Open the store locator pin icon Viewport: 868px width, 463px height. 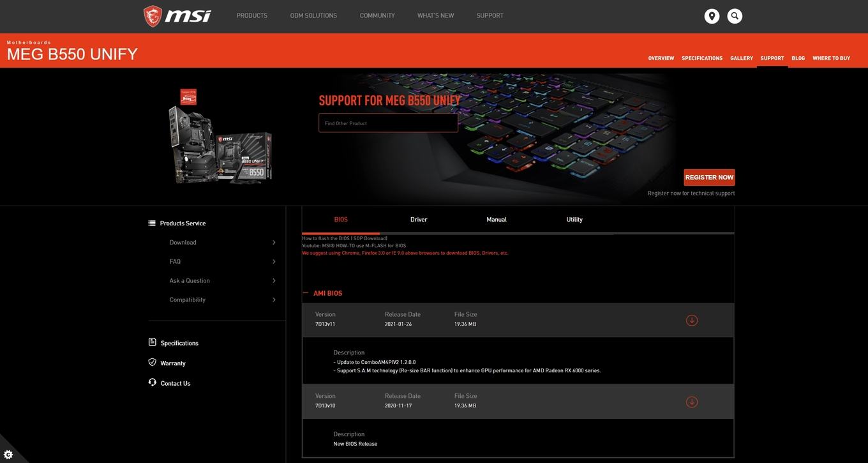click(x=712, y=16)
